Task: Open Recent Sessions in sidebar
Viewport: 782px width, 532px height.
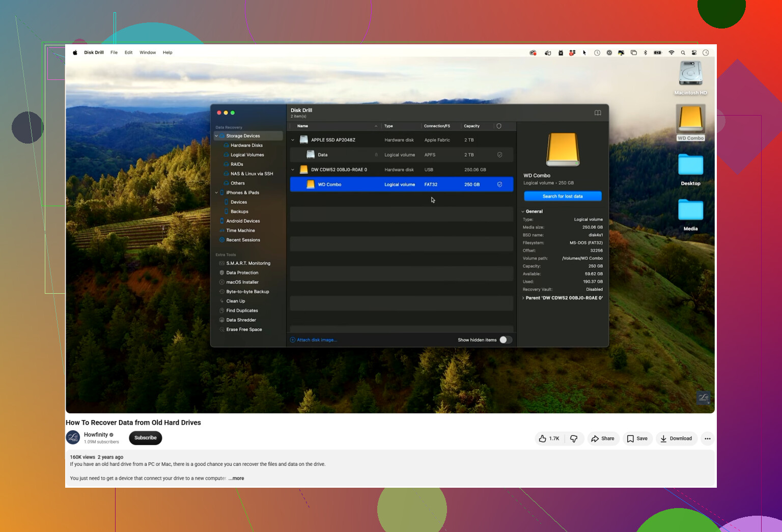Action: click(x=243, y=240)
